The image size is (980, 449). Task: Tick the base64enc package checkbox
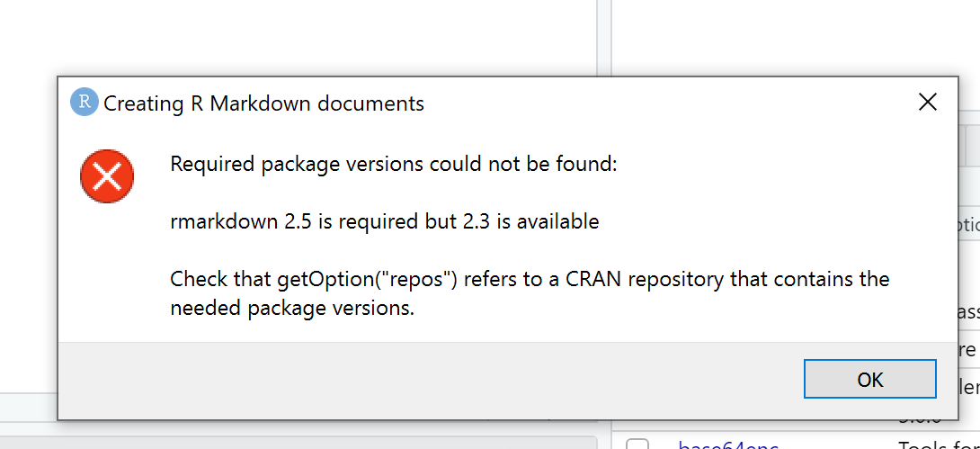[637, 445]
